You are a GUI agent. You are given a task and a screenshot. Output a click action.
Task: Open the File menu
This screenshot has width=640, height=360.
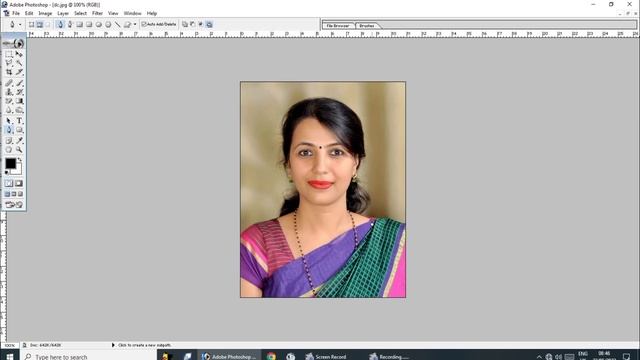click(16, 13)
